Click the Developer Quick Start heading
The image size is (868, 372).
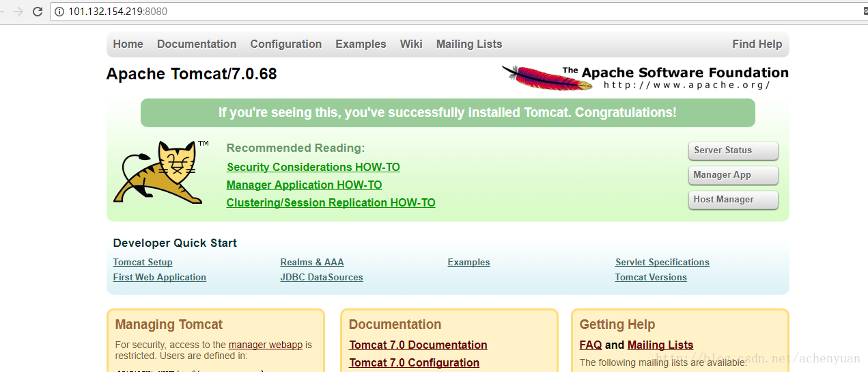click(x=175, y=243)
